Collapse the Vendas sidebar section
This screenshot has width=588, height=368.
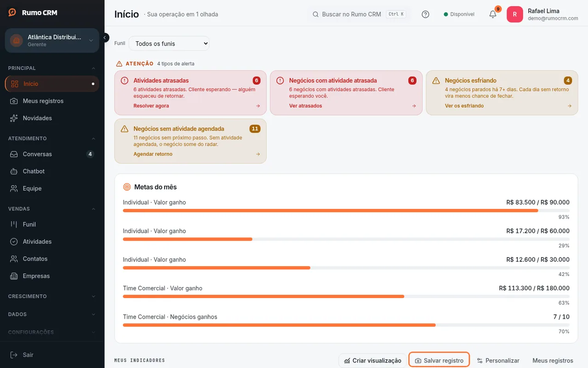coord(52,209)
